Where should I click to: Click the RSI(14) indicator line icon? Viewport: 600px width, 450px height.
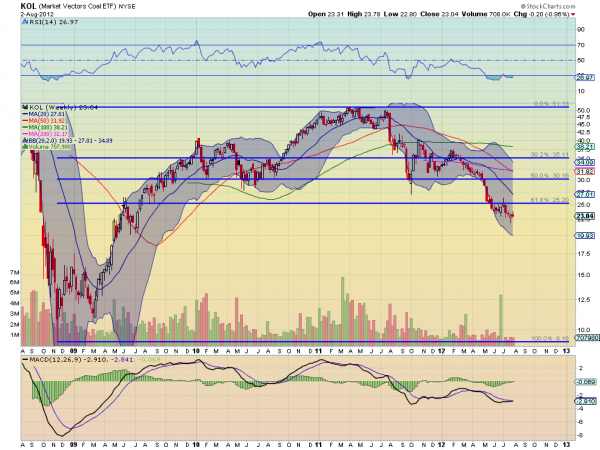point(25,22)
